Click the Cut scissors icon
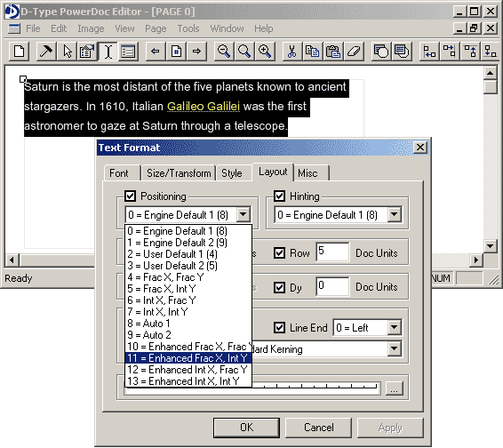Screen dimensions: 503x448 tap(292, 52)
